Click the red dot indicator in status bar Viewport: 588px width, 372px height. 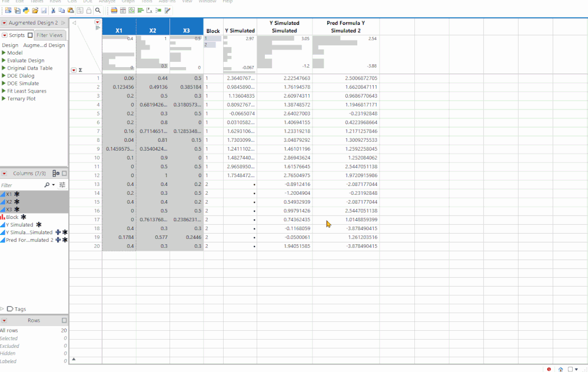pyautogui.click(x=549, y=370)
